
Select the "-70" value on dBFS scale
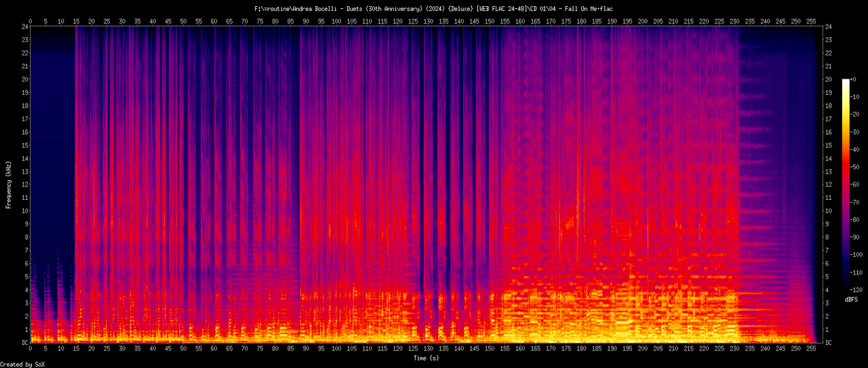click(x=856, y=202)
